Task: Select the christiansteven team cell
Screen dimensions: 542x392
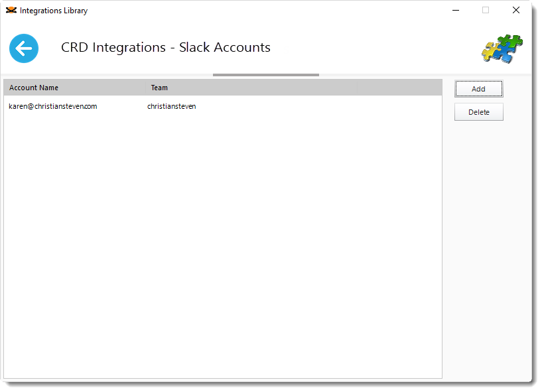Action: pyautogui.click(x=171, y=106)
